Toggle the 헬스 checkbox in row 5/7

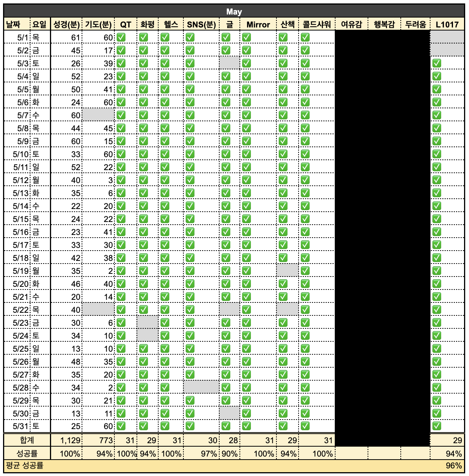[165, 115]
